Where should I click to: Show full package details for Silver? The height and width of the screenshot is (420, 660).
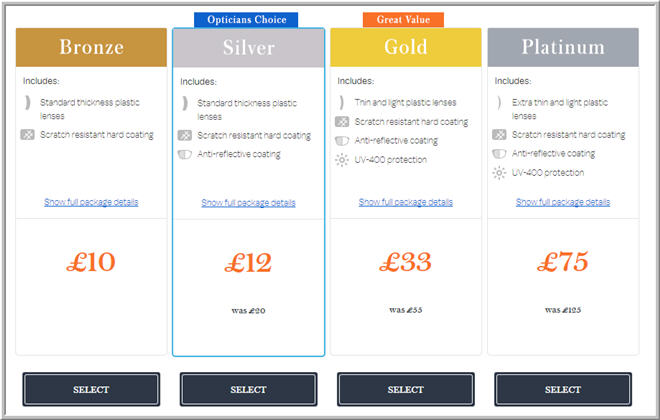(x=248, y=203)
